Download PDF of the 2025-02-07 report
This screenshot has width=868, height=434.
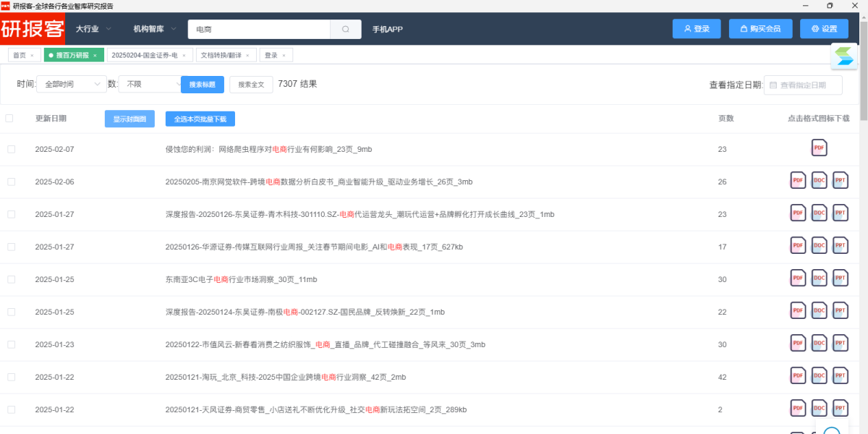click(x=819, y=148)
